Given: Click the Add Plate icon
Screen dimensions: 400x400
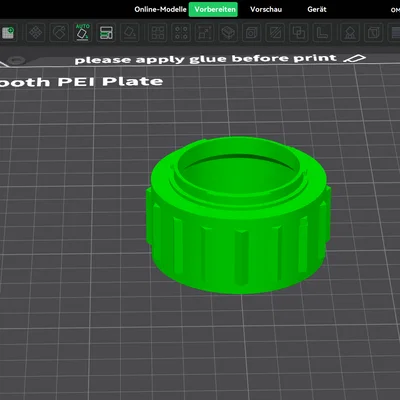Looking at the screenshot, I should point(8,33).
